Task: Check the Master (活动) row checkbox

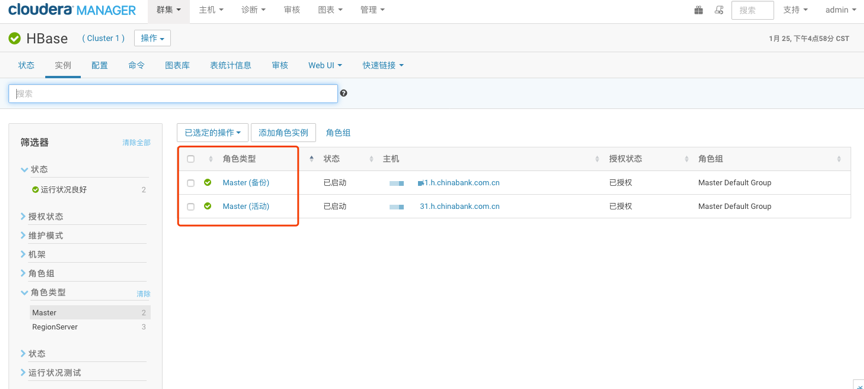Action: [x=191, y=207]
